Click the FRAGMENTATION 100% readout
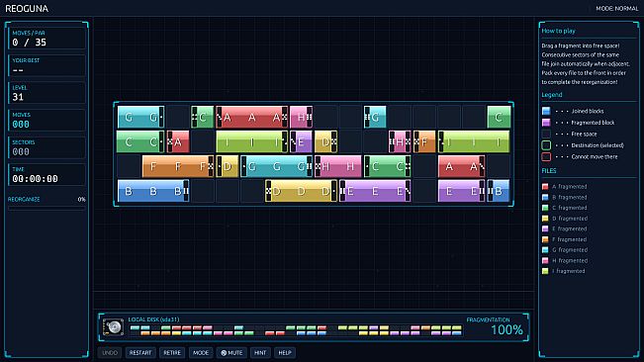 (495, 326)
